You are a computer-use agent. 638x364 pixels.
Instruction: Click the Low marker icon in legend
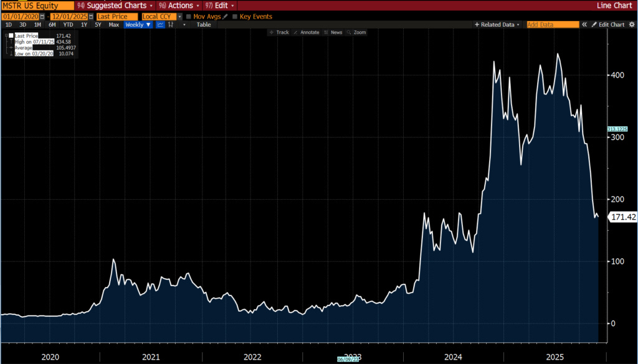11,54
